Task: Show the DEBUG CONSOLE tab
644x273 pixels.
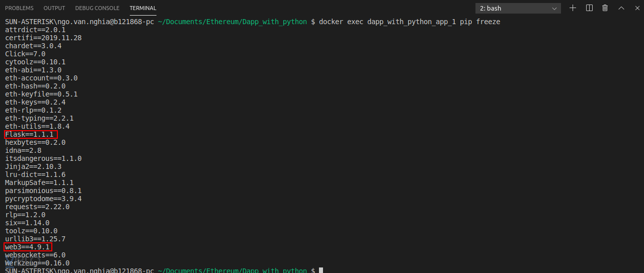Action: (97, 8)
